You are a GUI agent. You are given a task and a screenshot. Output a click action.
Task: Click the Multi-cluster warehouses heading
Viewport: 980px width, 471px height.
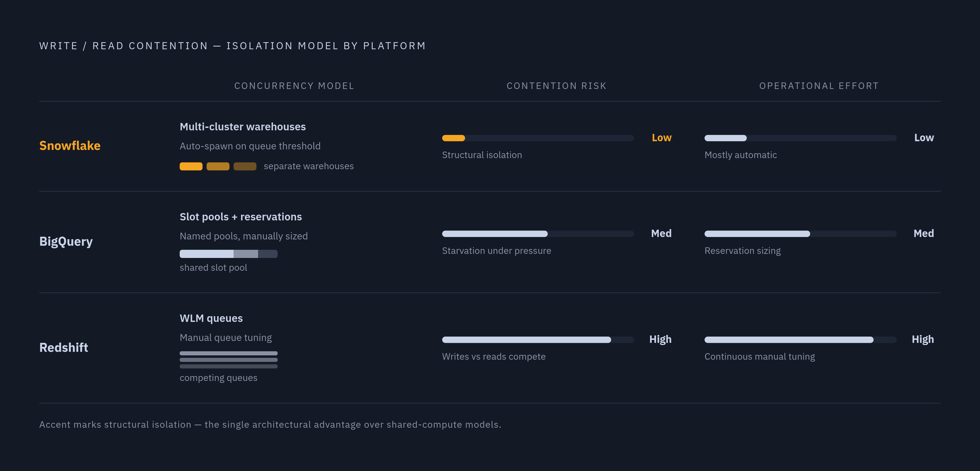(243, 127)
